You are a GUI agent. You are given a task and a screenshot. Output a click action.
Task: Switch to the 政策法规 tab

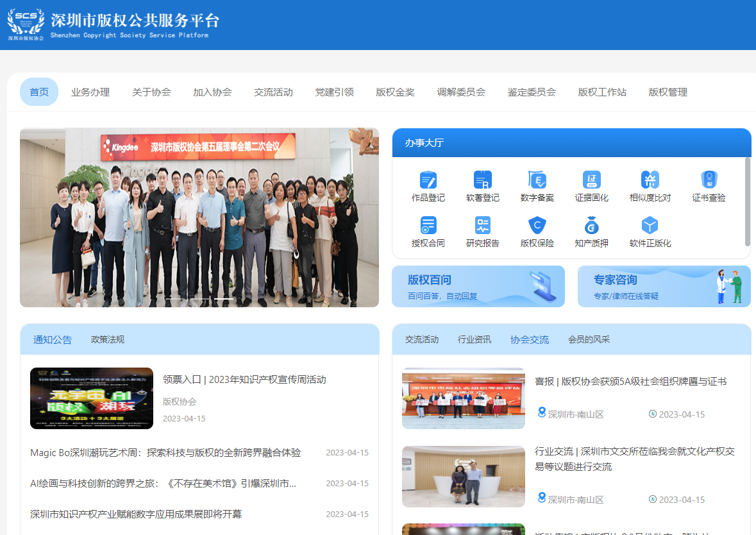pyautogui.click(x=108, y=339)
